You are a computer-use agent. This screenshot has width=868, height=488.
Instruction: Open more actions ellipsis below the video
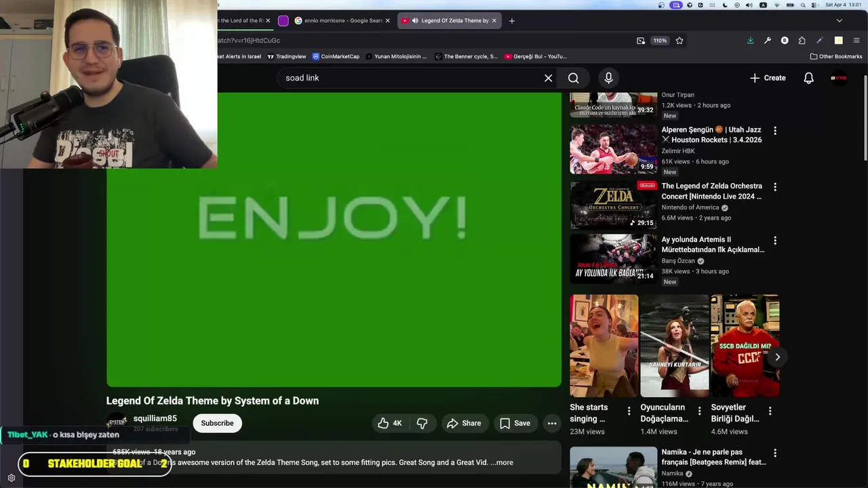click(x=552, y=423)
